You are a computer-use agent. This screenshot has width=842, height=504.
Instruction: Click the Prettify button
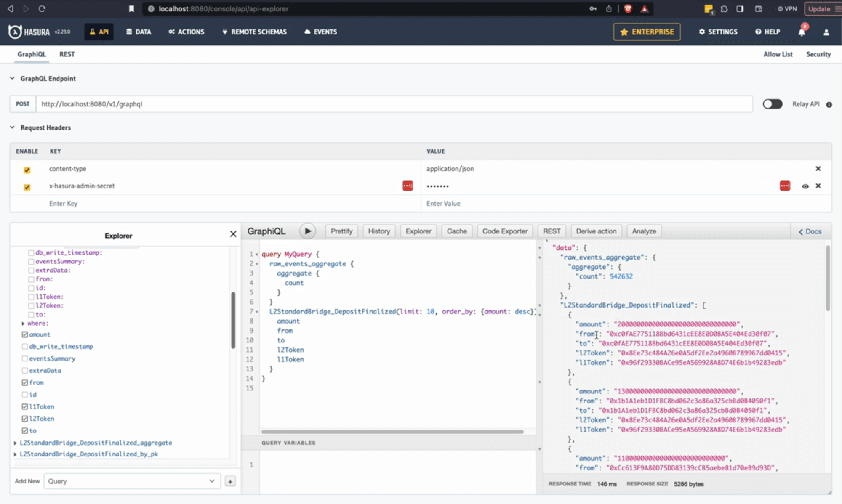pos(341,231)
